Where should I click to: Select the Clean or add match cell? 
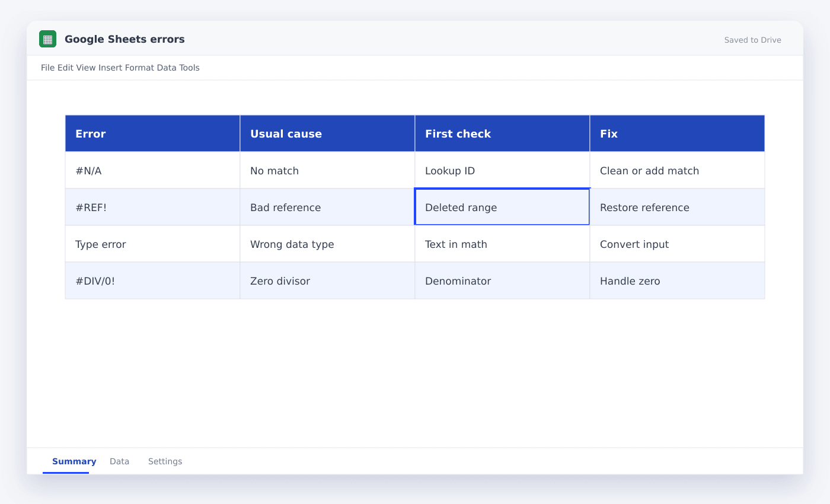coord(677,170)
